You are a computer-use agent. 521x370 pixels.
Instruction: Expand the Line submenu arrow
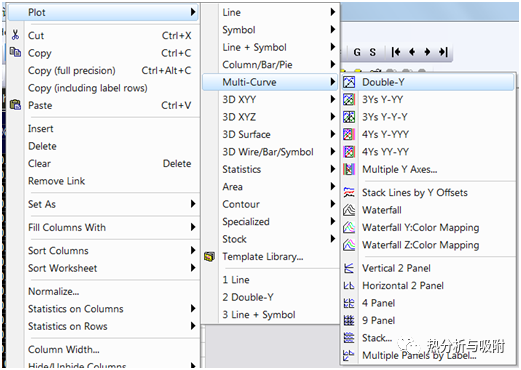coord(332,12)
